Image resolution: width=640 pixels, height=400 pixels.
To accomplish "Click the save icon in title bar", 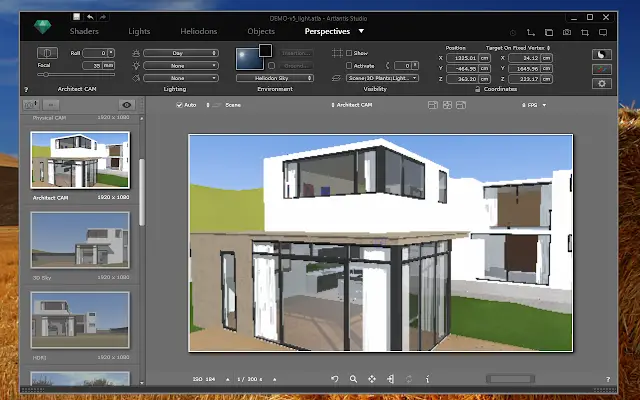I will pos(76,17).
